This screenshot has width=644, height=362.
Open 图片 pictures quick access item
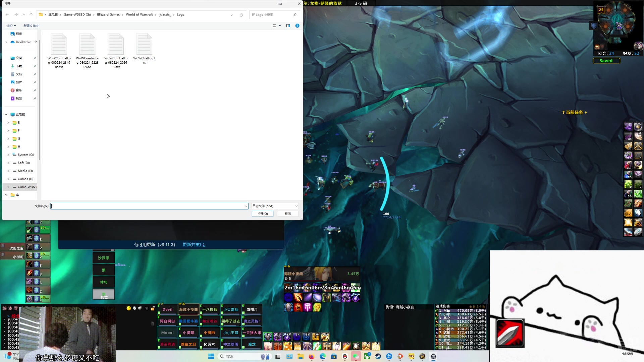pyautogui.click(x=16, y=82)
